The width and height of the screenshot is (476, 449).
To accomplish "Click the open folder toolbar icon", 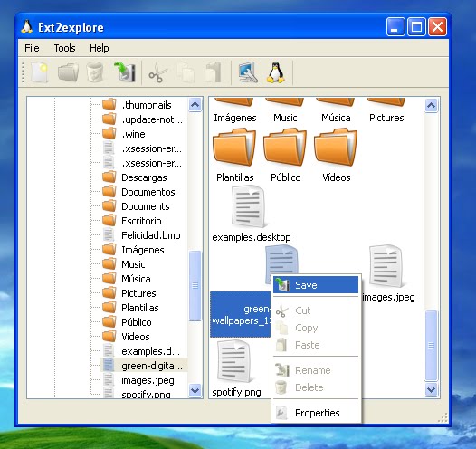I will pos(68,72).
